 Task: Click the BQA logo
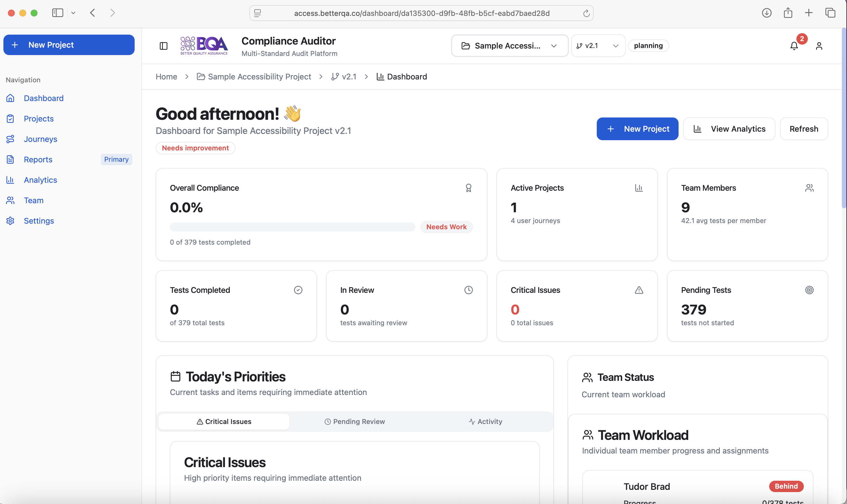[x=204, y=46]
